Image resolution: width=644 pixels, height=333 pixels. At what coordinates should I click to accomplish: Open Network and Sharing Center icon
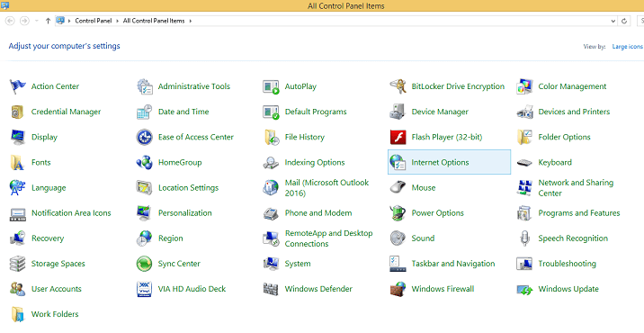(524, 188)
